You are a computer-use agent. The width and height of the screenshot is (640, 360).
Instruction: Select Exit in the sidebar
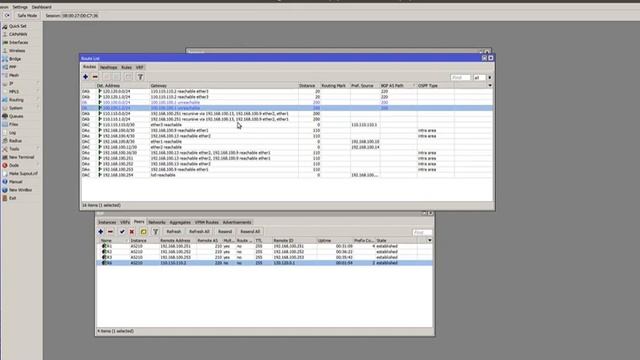[13, 198]
